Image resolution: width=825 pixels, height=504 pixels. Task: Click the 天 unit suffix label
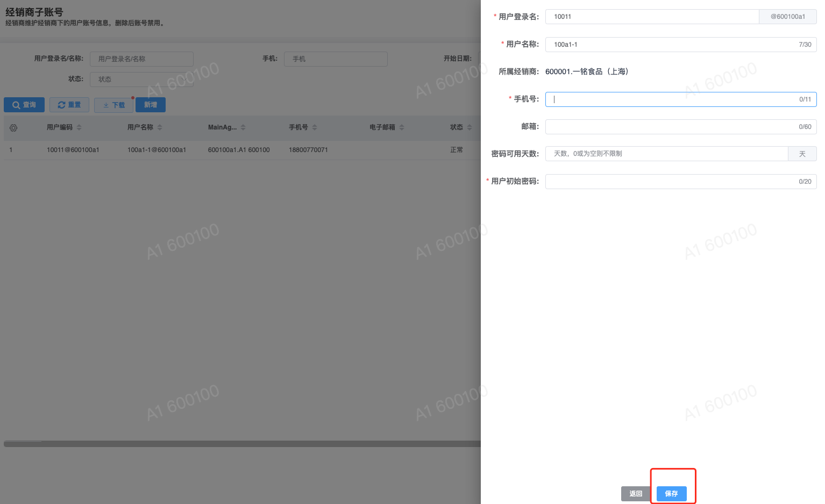tap(802, 154)
